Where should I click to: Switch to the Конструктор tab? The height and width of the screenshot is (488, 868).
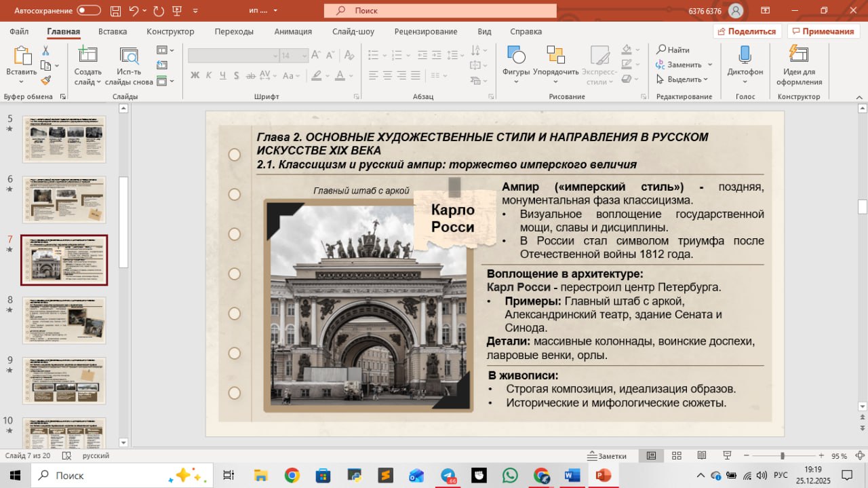170,31
